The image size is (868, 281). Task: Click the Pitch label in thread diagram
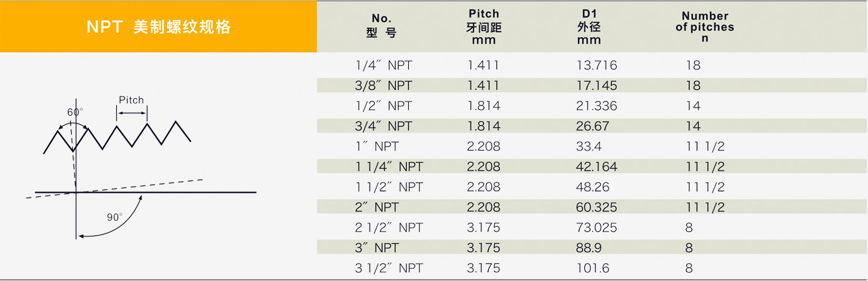coord(132,100)
